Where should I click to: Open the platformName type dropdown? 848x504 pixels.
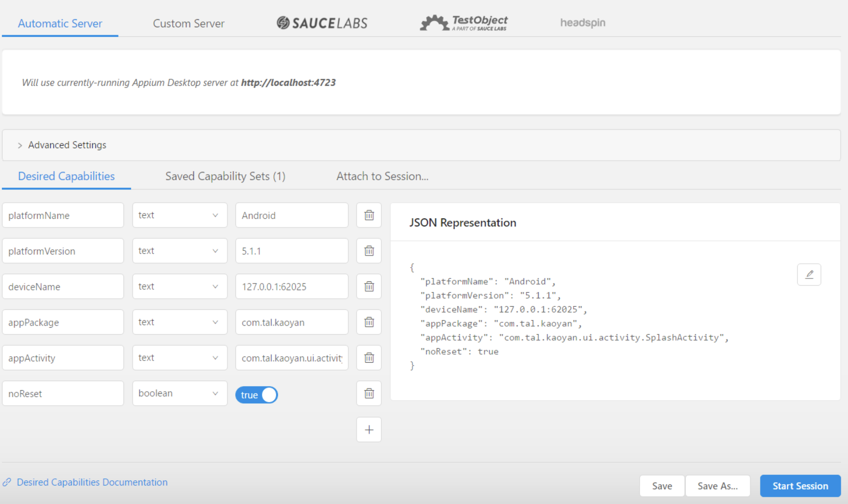[x=180, y=215]
